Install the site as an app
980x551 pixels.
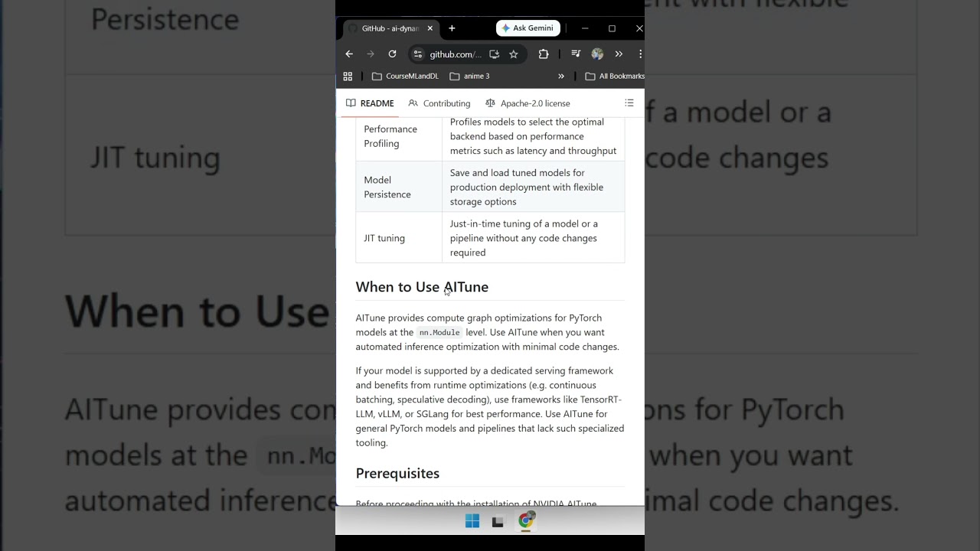tap(494, 54)
